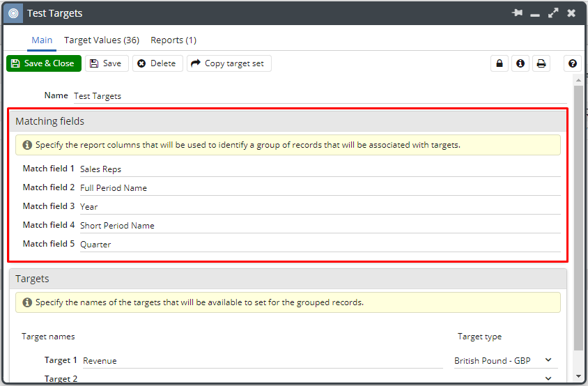Click the Target type label
588x386 pixels.
pyautogui.click(x=479, y=337)
